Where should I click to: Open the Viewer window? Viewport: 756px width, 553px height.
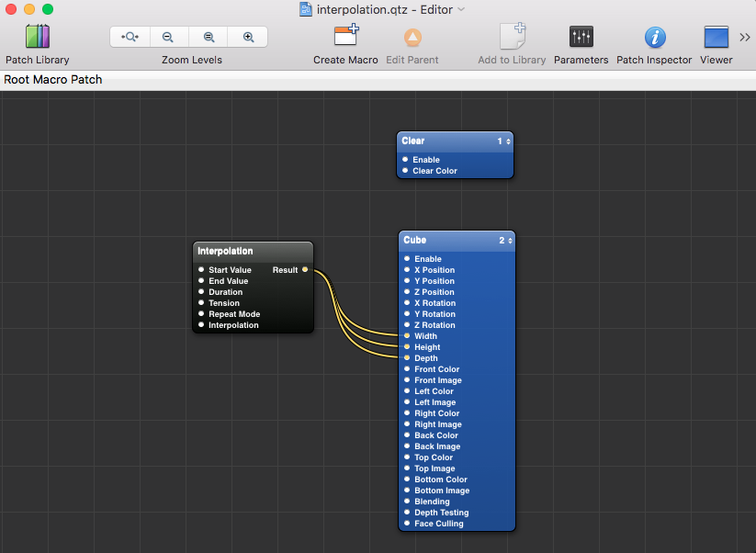point(716,37)
